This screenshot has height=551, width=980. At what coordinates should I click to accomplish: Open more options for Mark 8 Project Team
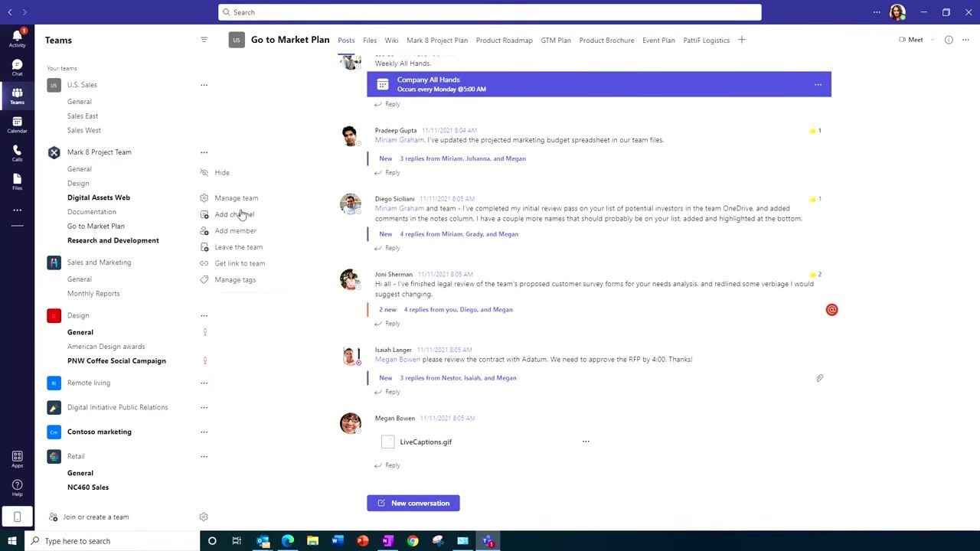pos(204,152)
